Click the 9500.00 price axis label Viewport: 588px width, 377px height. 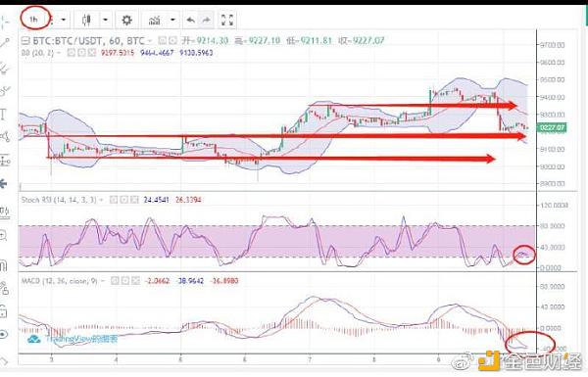point(552,80)
